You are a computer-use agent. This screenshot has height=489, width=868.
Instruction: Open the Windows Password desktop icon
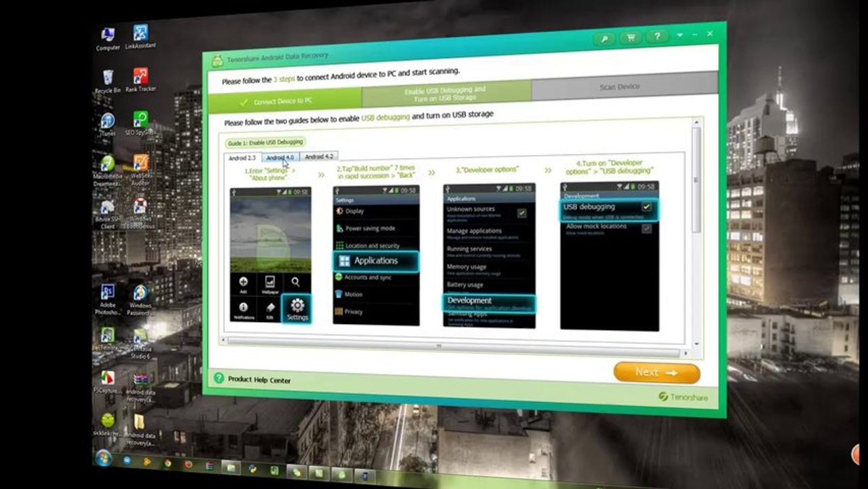tap(140, 300)
